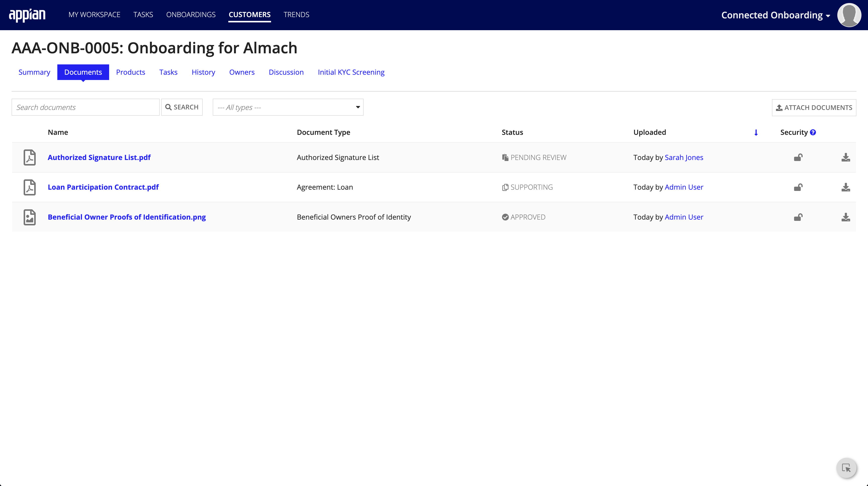Open the user avatar menu
Viewport: 868px width, 486px height.
pyautogui.click(x=849, y=15)
